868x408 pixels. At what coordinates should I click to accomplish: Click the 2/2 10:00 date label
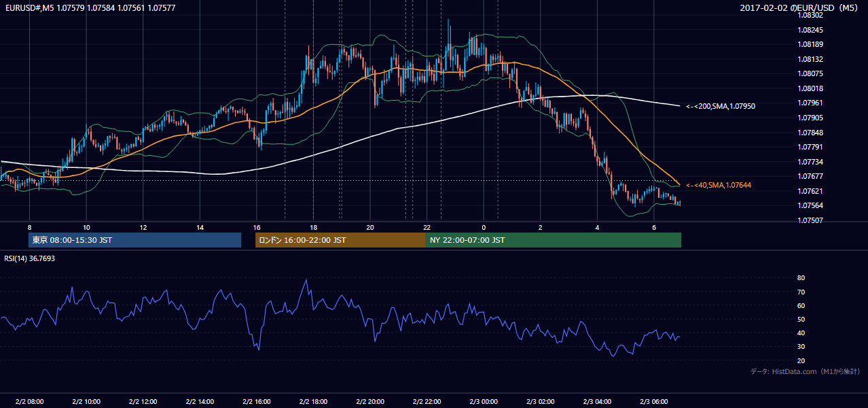pos(86,401)
